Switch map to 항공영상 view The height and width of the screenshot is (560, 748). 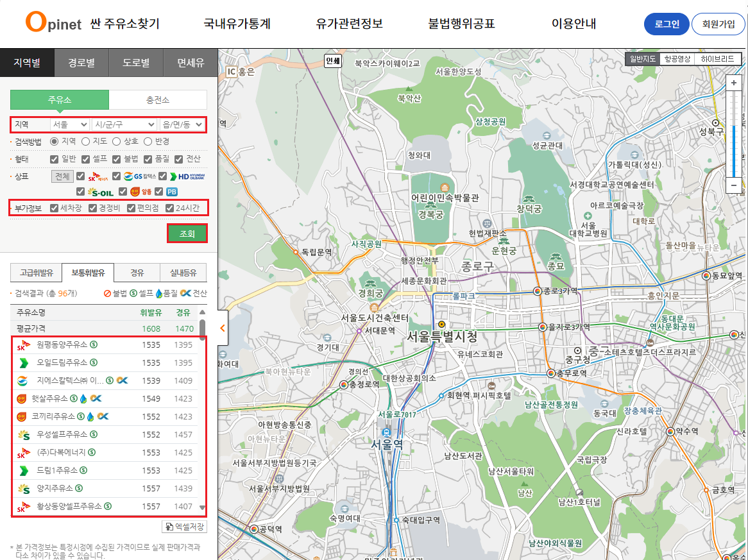point(677,58)
